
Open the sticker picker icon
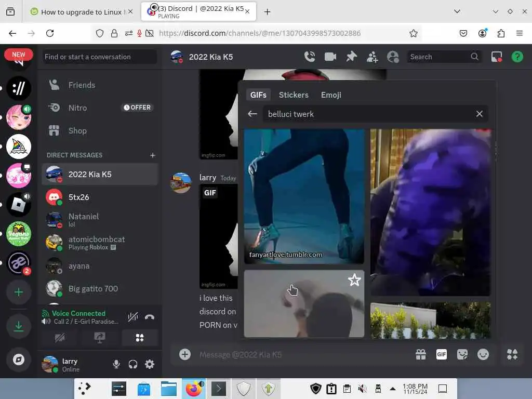coord(462,354)
